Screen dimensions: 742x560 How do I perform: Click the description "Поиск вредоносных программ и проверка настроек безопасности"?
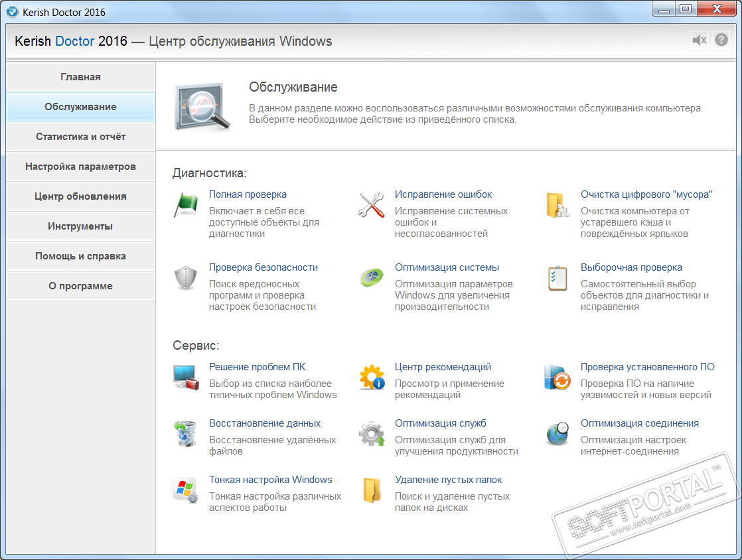(263, 295)
